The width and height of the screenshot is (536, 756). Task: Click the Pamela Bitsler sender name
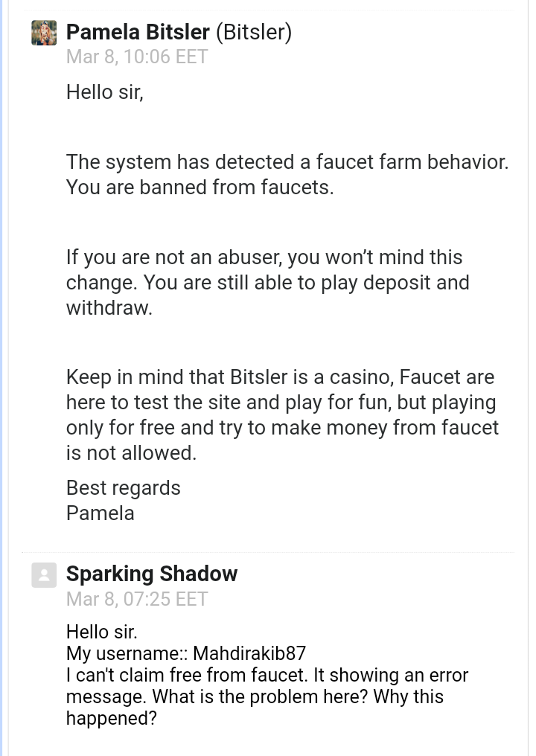tap(138, 32)
